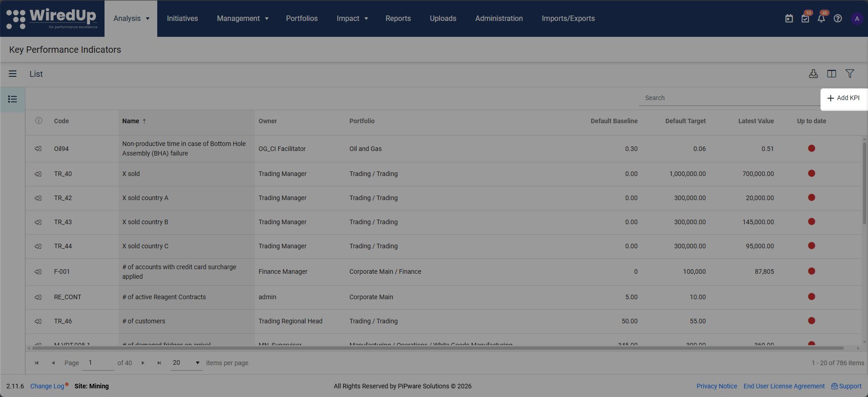
Task: Open row icon for TR_43
Action: (38, 222)
